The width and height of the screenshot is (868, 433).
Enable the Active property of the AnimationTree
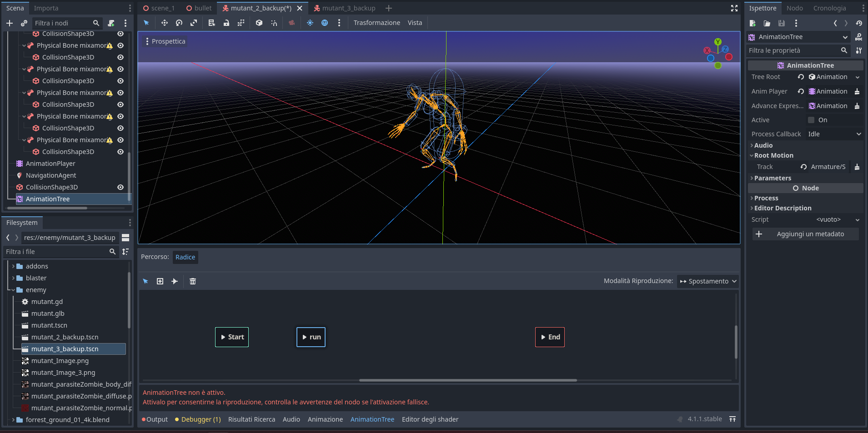click(x=811, y=119)
